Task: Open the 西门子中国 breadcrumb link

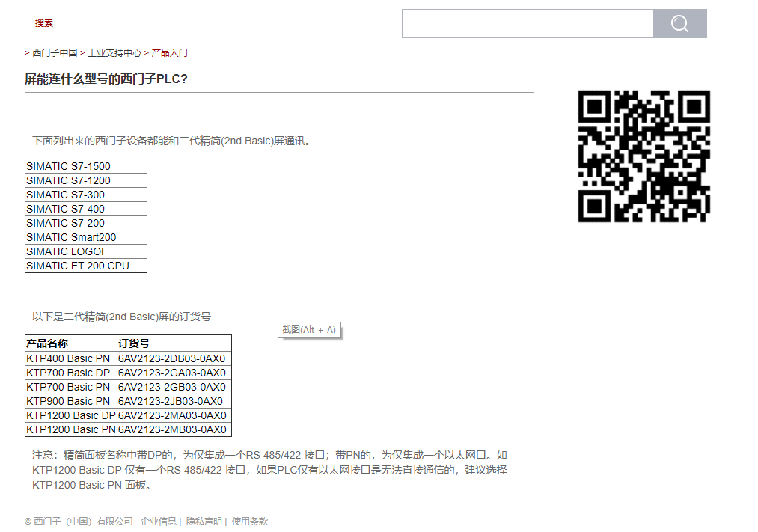Action: [55, 53]
